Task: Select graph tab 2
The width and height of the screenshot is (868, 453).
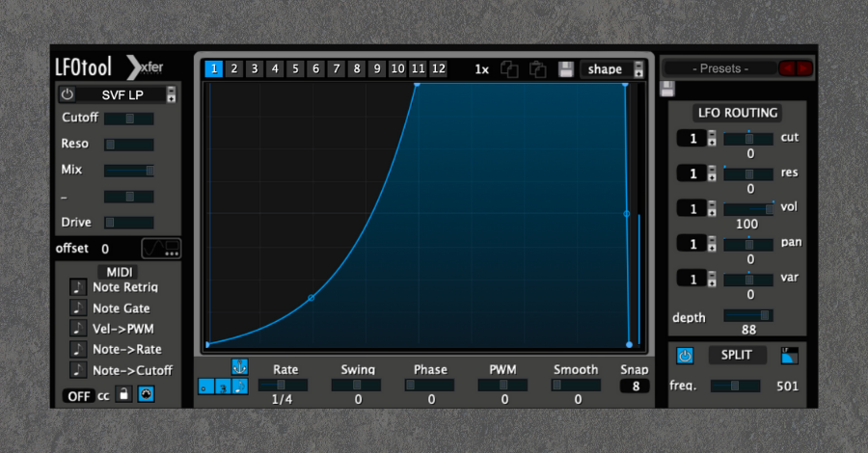Action: click(x=234, y=68)
